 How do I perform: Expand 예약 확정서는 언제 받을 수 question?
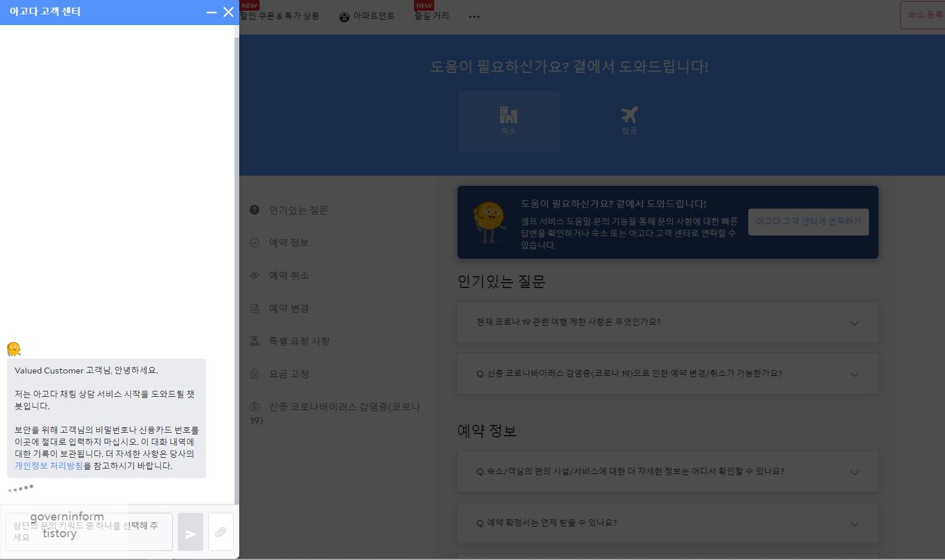[x=668, y=523]
